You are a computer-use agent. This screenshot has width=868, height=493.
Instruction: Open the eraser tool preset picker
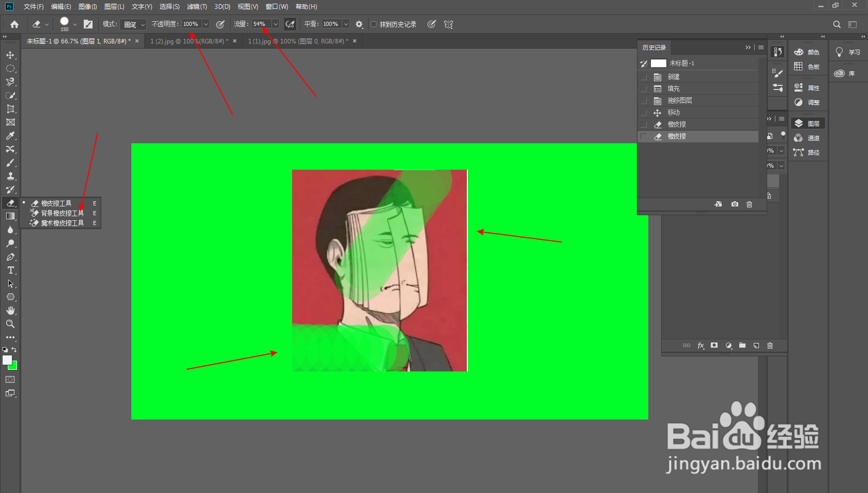tap(40, 24)
